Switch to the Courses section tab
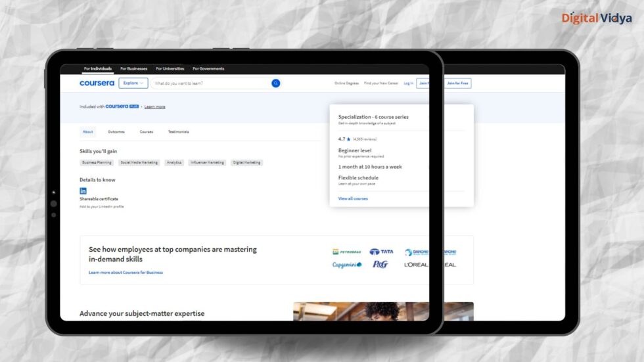644x362 pixels. click(146, 132)
